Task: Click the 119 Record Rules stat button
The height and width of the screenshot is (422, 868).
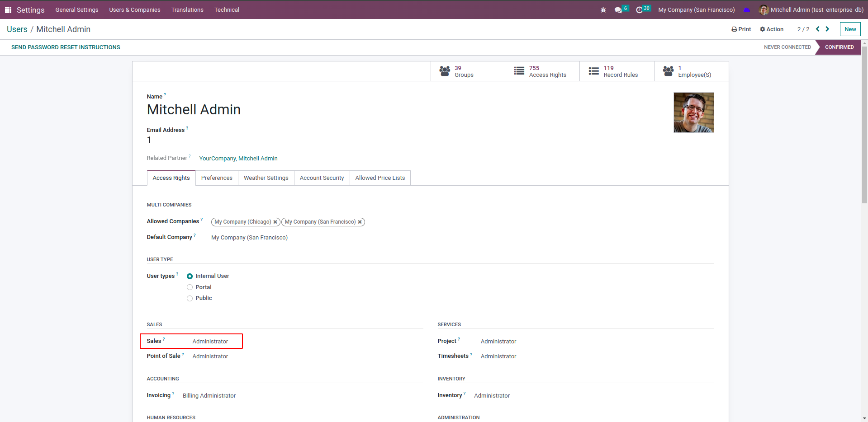Action: click(x=617, y=71)
